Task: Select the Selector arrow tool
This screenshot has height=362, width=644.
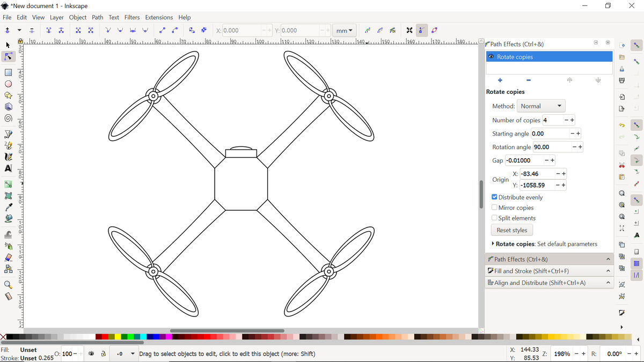Action: 8,45
